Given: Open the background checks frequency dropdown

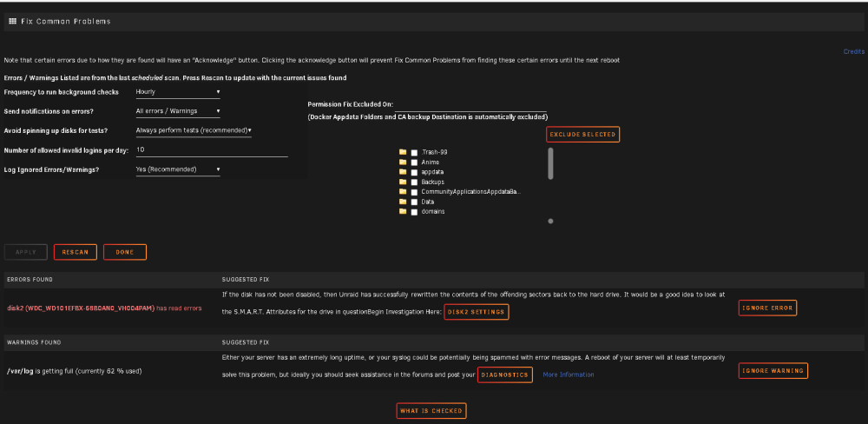Looking at the screenshot, I should coord(178,92).
